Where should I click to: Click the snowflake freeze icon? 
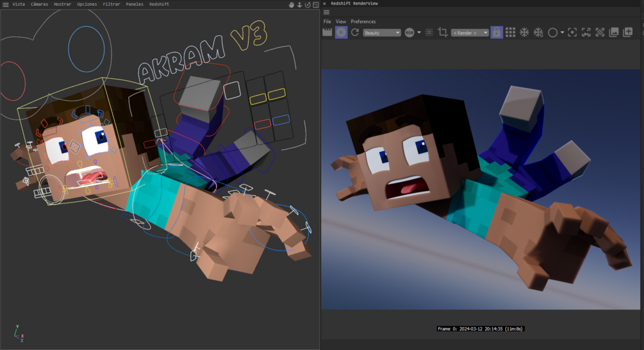(x=524, y=33)
